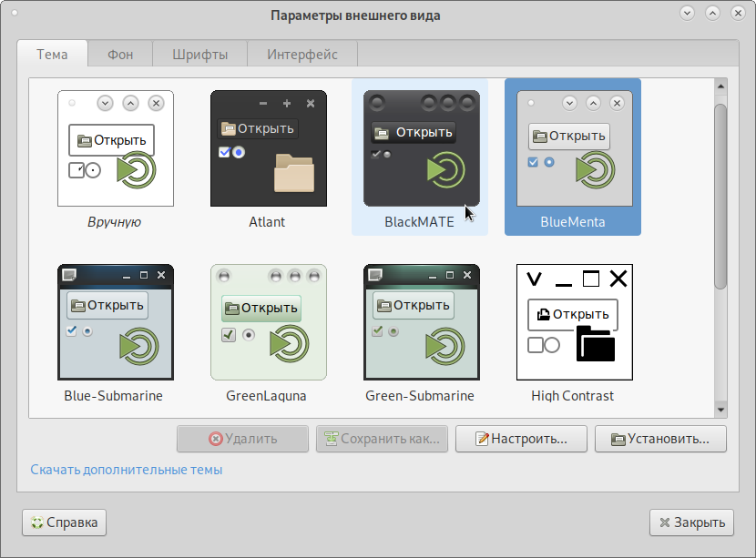Screen dimensions: 756x558
Task: Click the theme list vertical scrollbar handle
Action: [720, 196]
